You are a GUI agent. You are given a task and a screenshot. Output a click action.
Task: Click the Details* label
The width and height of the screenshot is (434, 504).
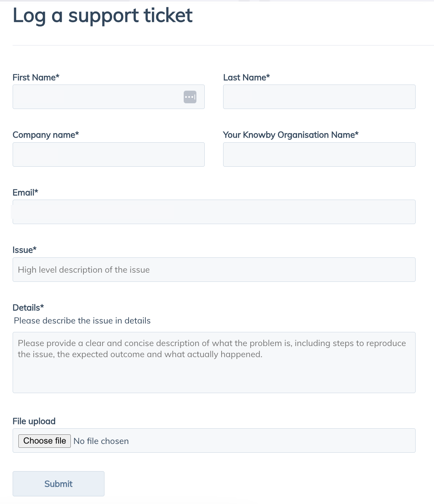(x=28, y=307)
